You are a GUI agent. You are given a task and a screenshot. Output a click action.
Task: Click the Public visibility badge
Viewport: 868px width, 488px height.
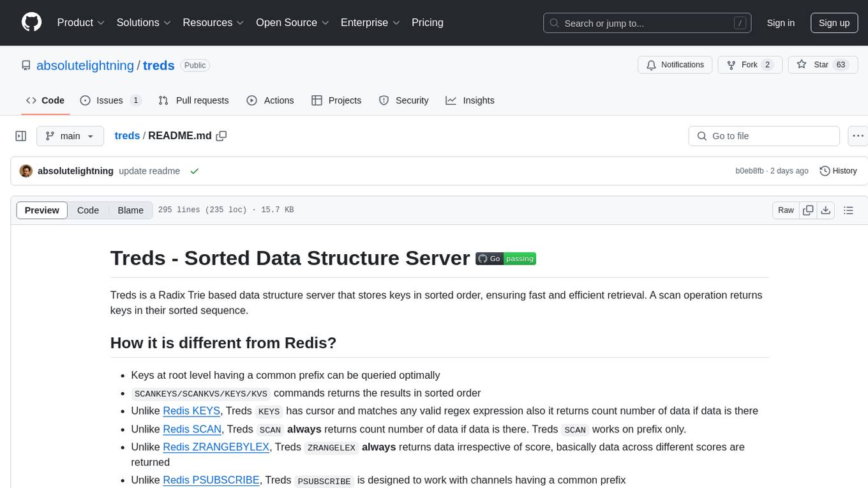pyautogui.click(x=195, y=65)
